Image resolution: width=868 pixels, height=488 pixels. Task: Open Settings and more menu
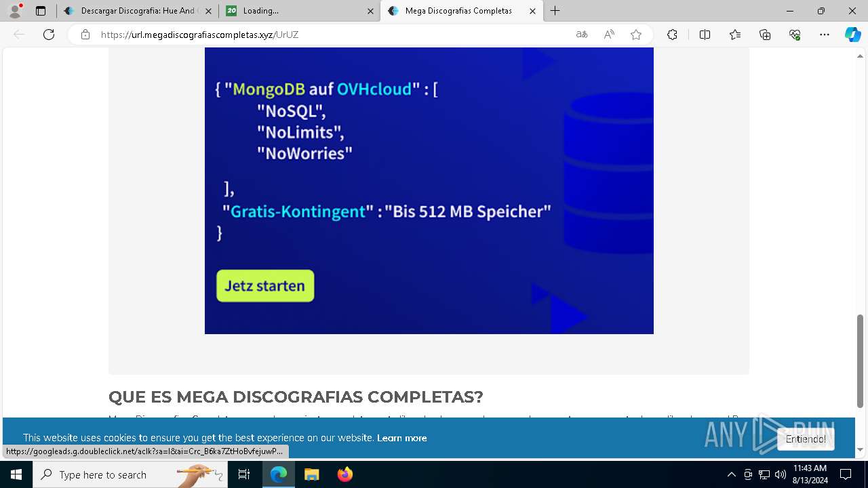(x=825, y=35)
